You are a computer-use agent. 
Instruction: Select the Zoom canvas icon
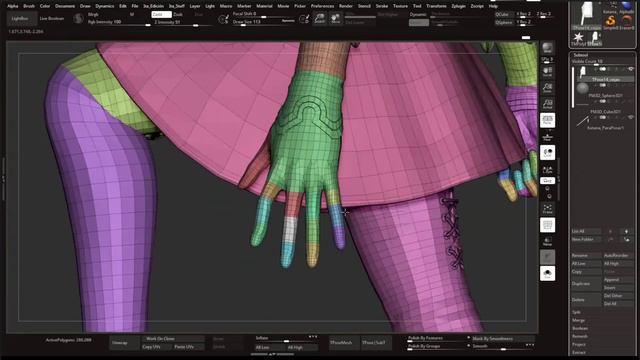tap(547, 88)
